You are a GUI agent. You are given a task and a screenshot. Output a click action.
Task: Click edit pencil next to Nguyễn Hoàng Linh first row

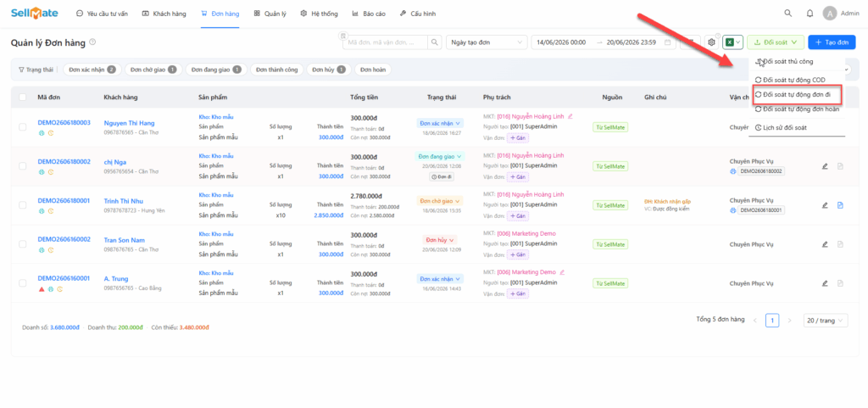point(570,116)
